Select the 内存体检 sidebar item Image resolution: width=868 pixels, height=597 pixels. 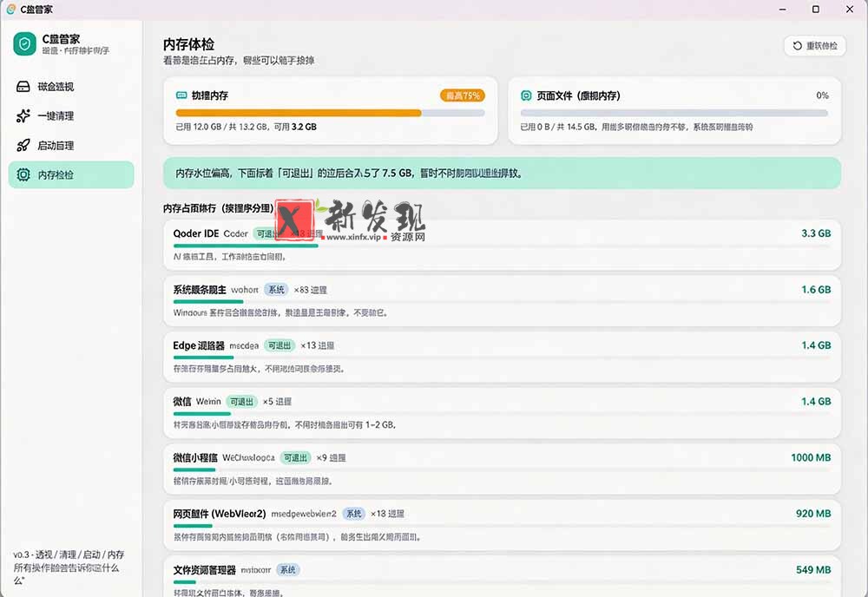tap(71, 174)
